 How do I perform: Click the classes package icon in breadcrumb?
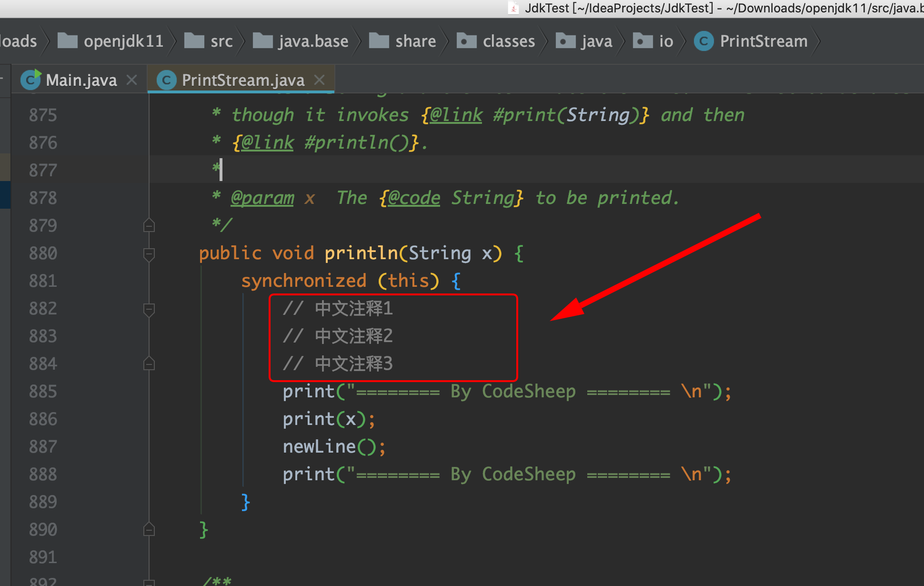click(466, 41)
